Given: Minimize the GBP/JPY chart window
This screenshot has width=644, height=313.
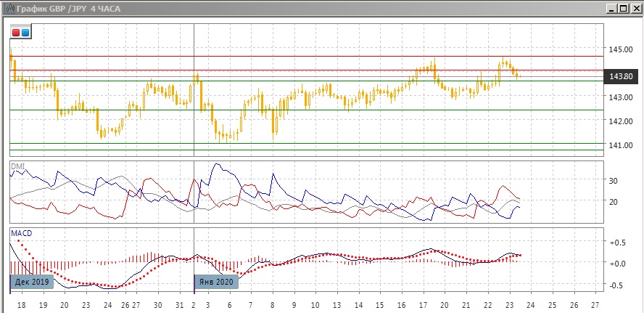Looking at the screenshot, I should (611, 8).
